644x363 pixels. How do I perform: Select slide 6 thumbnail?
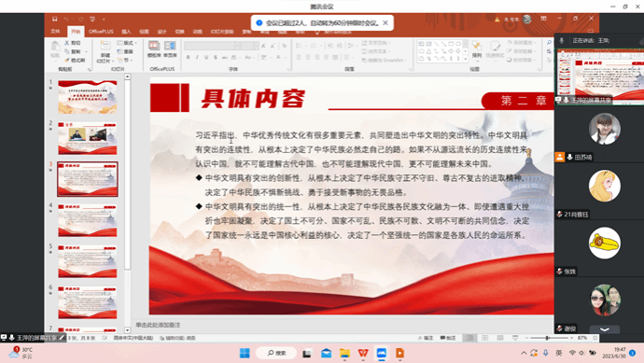88,302
